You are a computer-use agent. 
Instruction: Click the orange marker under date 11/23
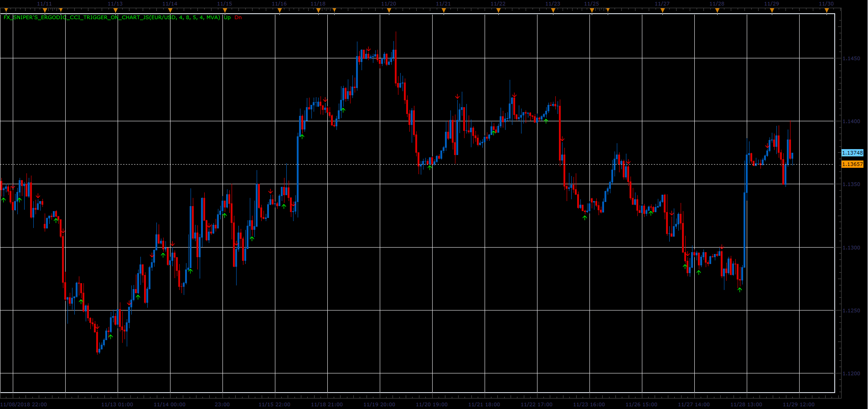click(x=553, y=9)
